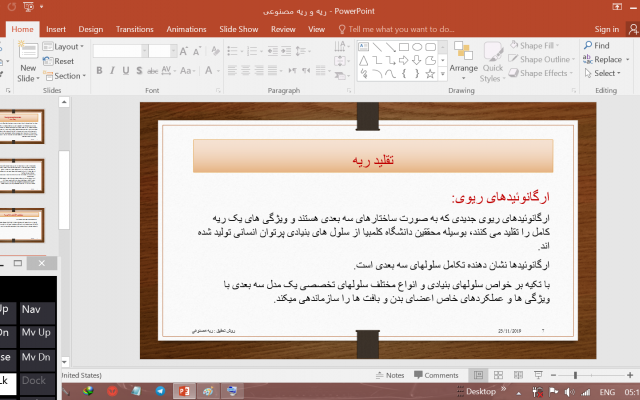Screen dimensions: 640x400
Task: Expand the shapes gallery More arrow
Action: click(x=442, y=74)
